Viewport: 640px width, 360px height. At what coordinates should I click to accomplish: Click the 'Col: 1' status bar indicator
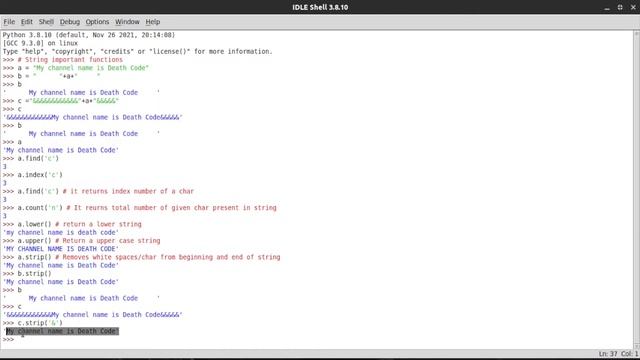point(629,354)
